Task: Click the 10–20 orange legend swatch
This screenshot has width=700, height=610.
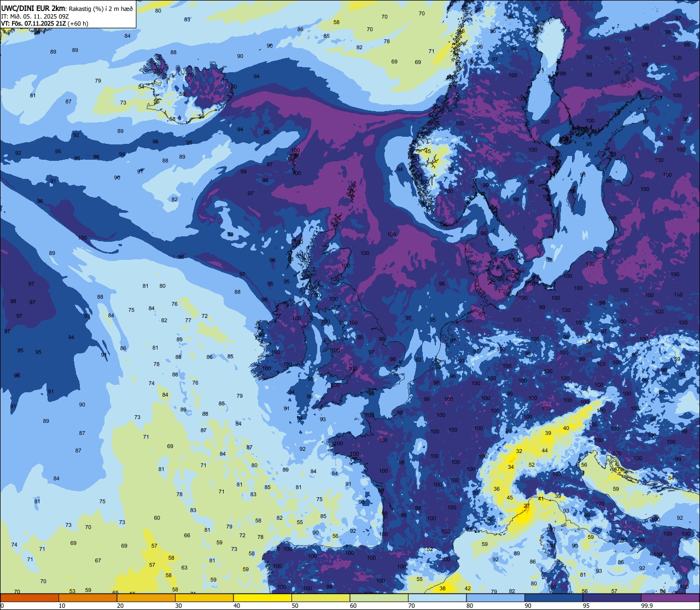Action: [87, 597]
